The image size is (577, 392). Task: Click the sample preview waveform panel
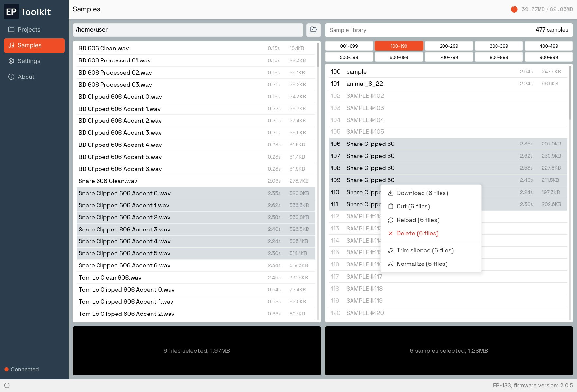click(x=449, y=351)
